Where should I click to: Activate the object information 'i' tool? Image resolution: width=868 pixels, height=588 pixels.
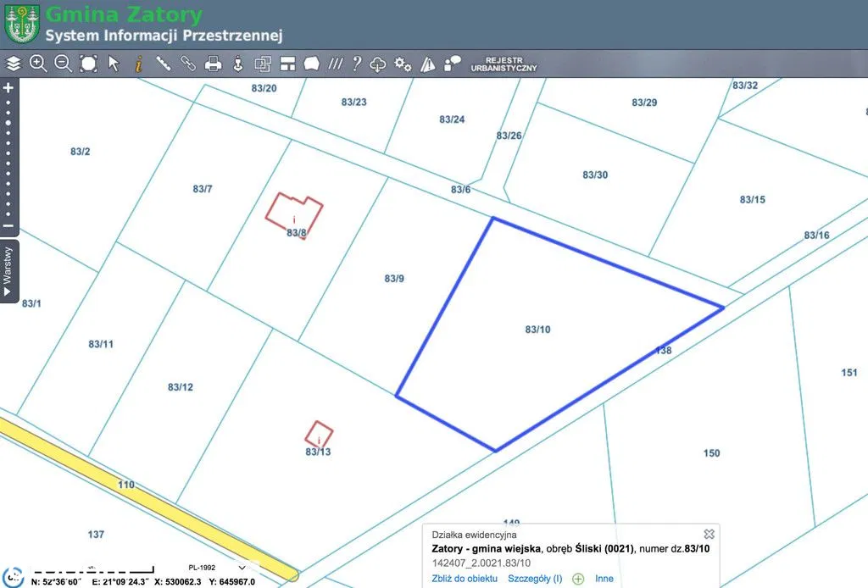(x=138, y=64)
